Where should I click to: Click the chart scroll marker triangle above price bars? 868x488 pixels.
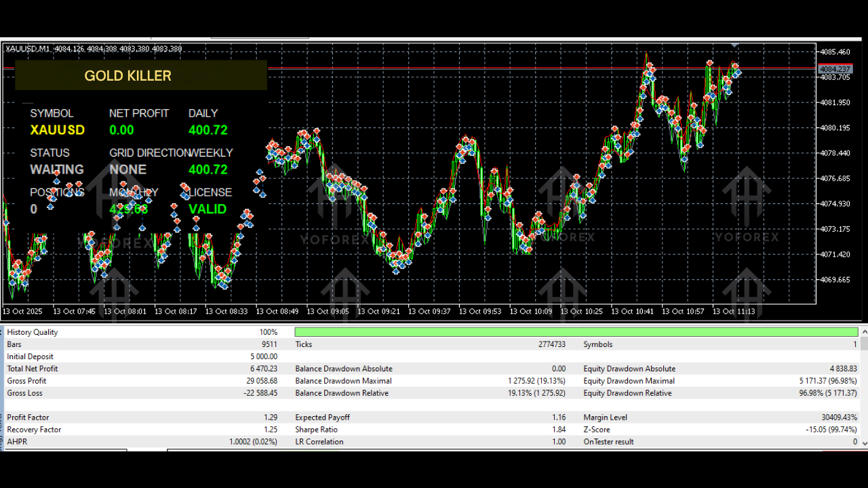pos(735,45)
